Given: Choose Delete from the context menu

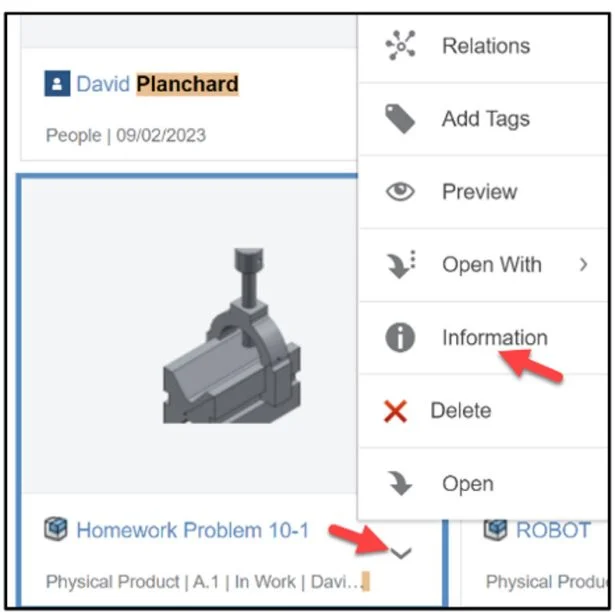Looking at the screenshot, I should click(460, 411).
